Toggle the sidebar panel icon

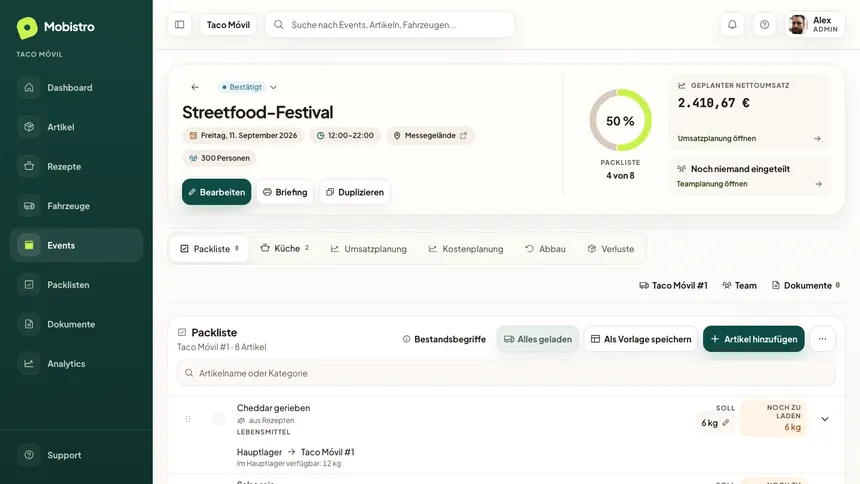179,25
